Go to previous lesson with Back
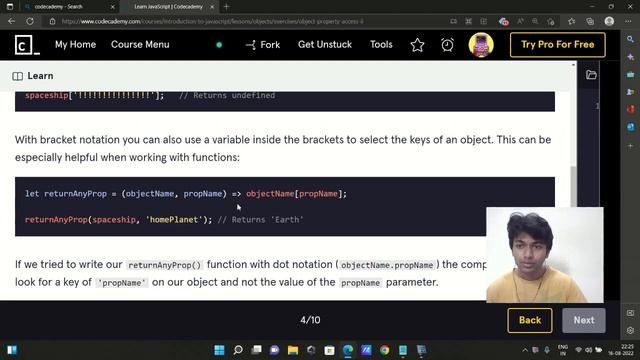 click(530, 320)
